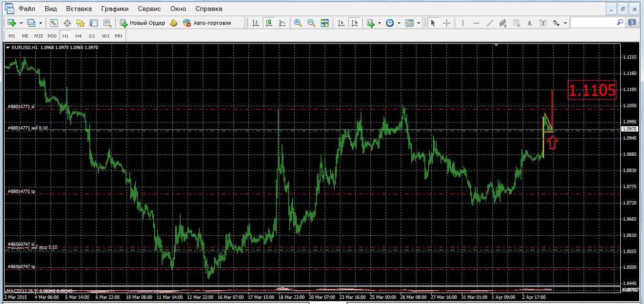The image size is (644, 304).
Task: Zoom in on the chart
Action: click(x=298, y=23)
